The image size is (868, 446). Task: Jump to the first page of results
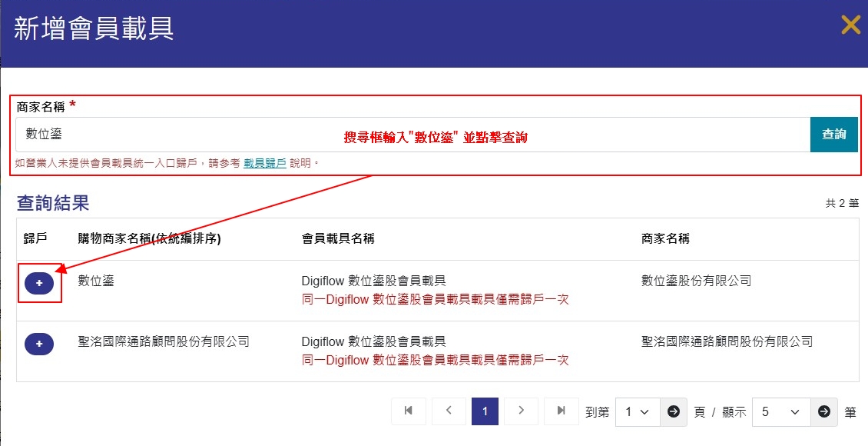click(409, 411)
